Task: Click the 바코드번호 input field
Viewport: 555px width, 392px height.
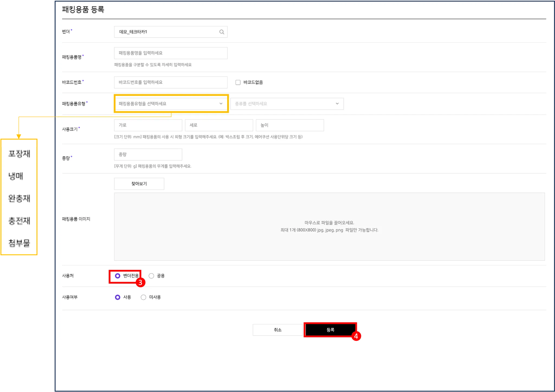Action: pos(171,82)
